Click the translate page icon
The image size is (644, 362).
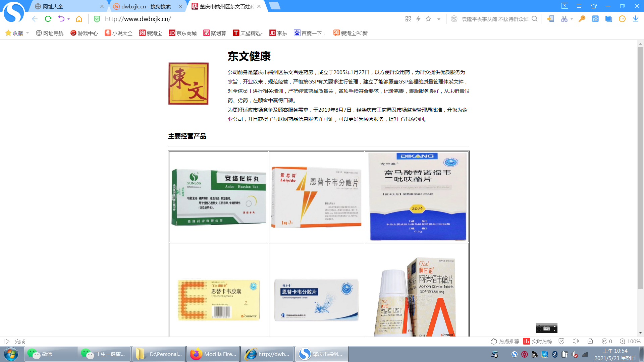[595, 19]
